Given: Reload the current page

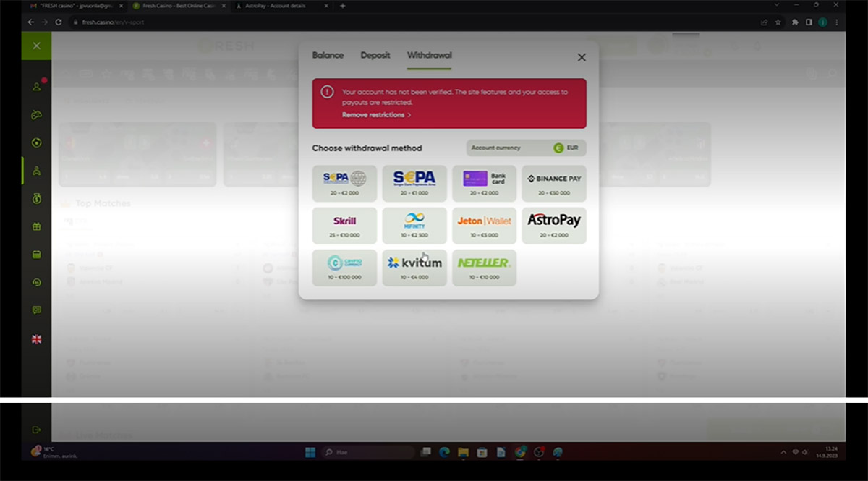Looking at the screenshot, I should pos(58,22).
